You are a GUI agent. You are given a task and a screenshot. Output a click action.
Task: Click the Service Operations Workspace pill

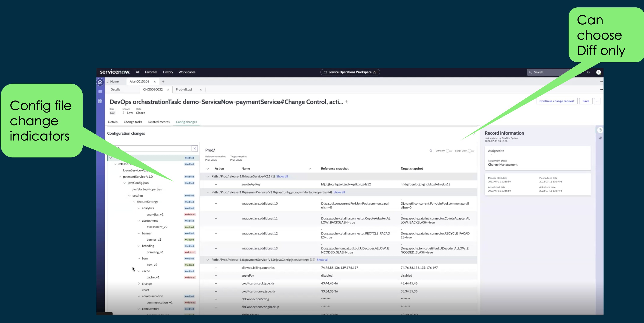(x=350, y=72)
